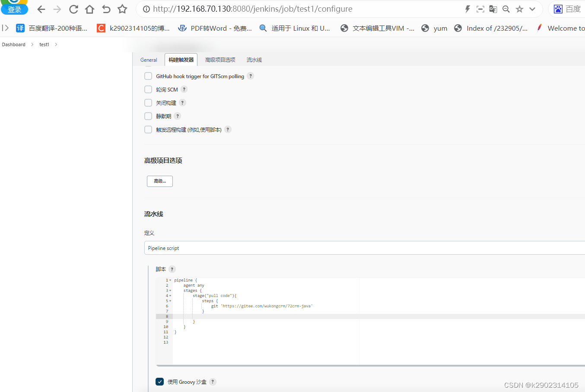Open help for GitHub hook trigger
Viewport: 585px width, 392px height.
pos(251,76)
